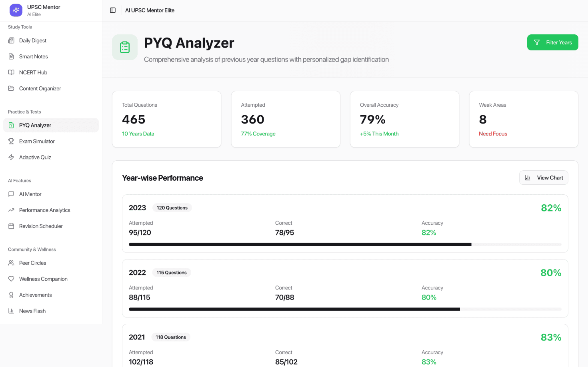The width and height of the screenshot is (588, 367).
Task: Click the Daily Digest newspaper icon
Action: pyautogui.click(x=11, y=40)
